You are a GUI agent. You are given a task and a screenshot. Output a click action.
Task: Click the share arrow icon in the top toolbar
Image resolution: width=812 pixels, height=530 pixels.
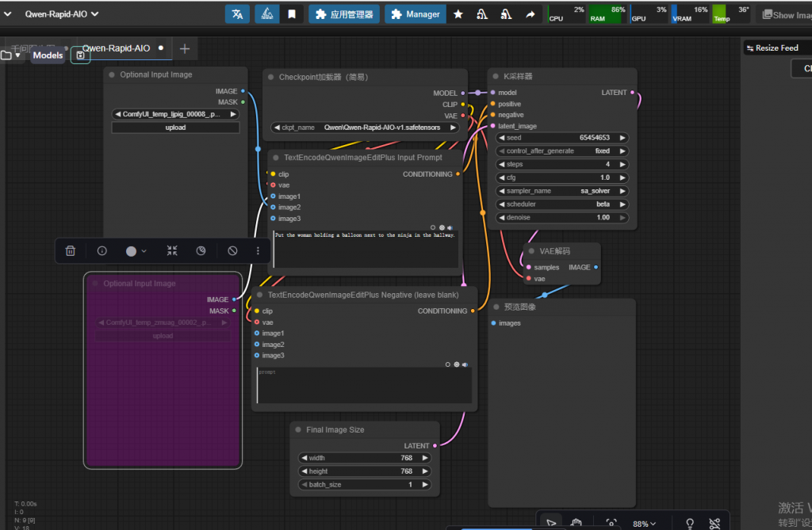tap(530, 14)
